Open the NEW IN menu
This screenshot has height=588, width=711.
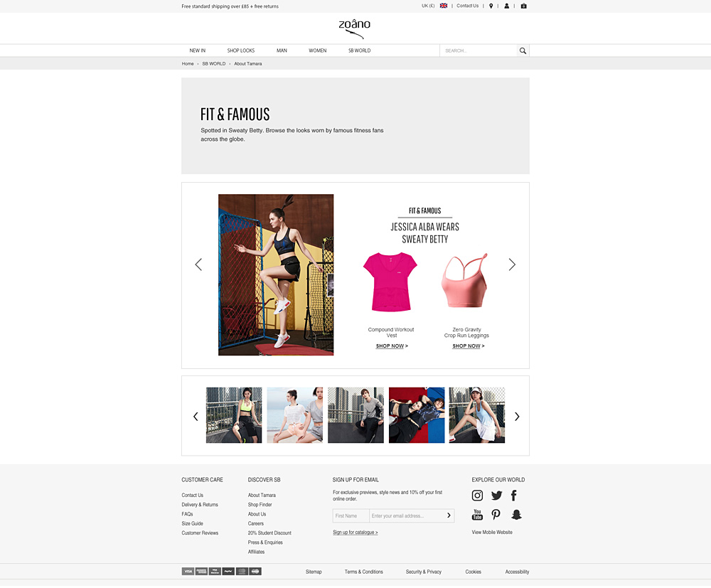point(197,50)
